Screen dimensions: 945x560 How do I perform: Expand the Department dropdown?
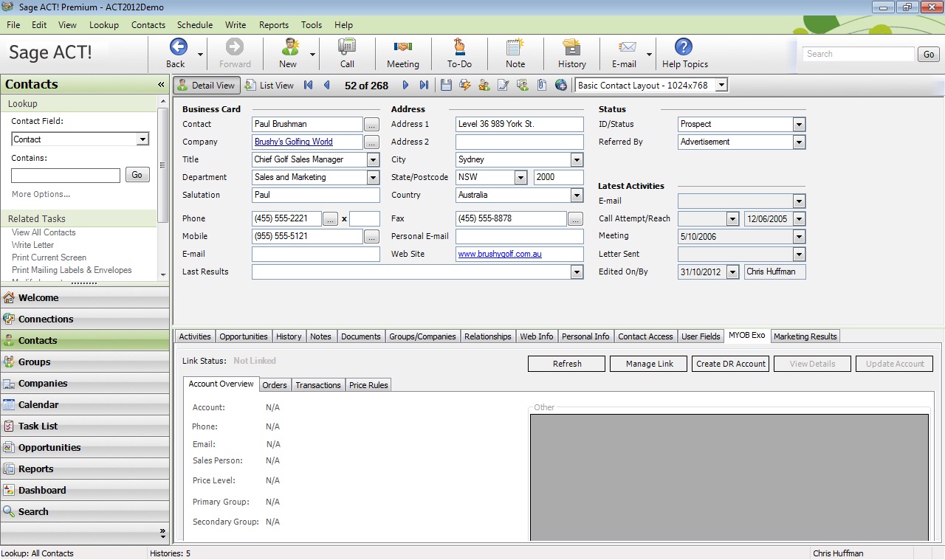pyautogui.click(x=373, y=177)
